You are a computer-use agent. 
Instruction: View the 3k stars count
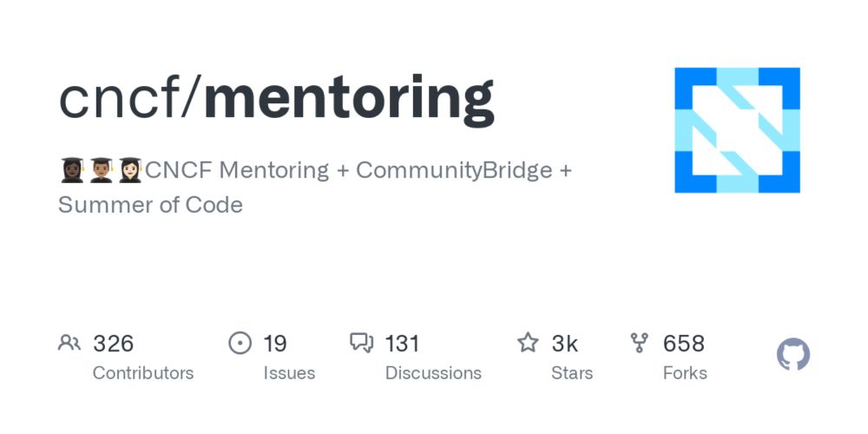(x=564, y=344)
